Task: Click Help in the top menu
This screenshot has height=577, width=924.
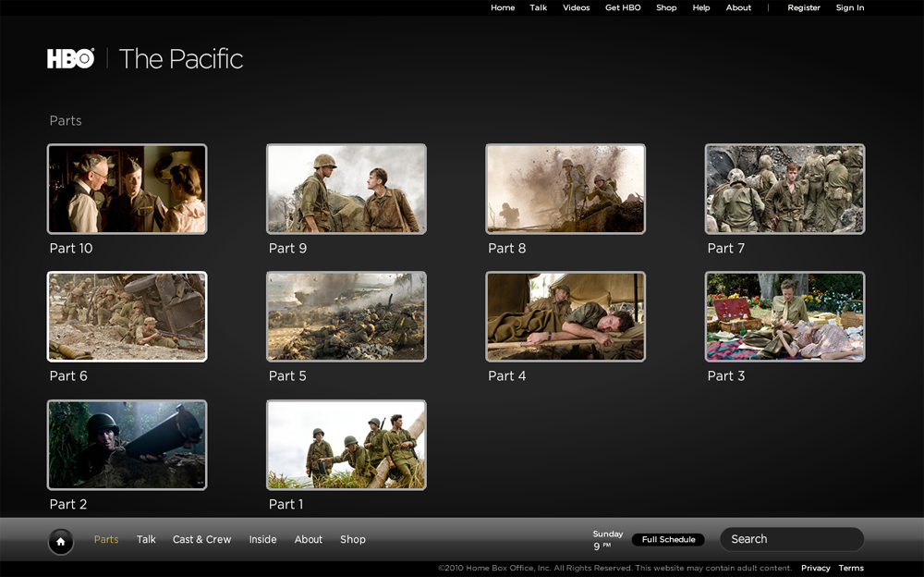Action: click(x=700, y=7)
